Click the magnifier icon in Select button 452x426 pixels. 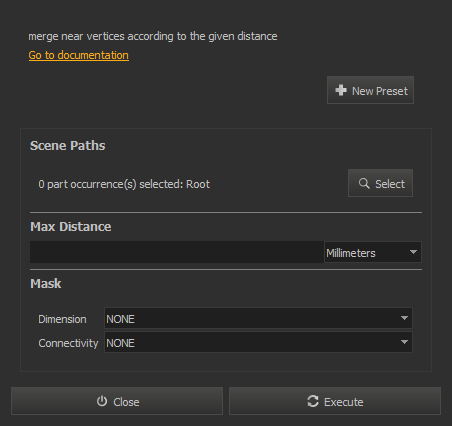(364, 183)
